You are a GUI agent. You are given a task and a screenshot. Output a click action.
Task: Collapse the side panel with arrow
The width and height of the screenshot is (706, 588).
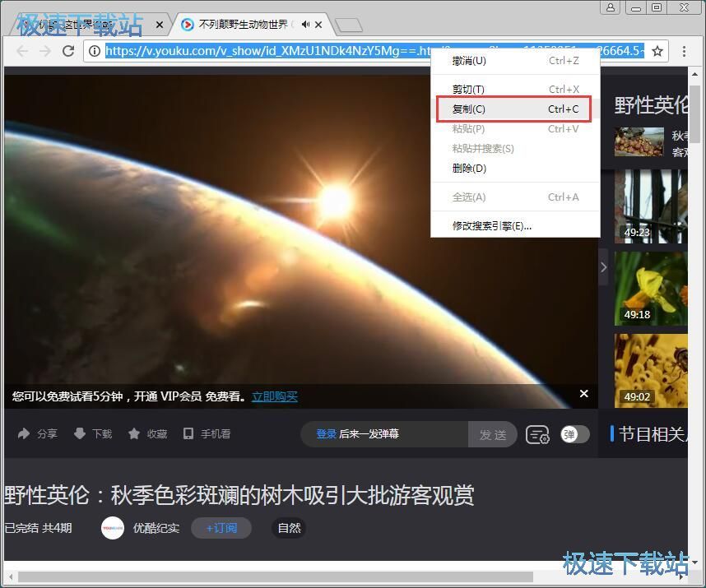click(x=603, y=267)
